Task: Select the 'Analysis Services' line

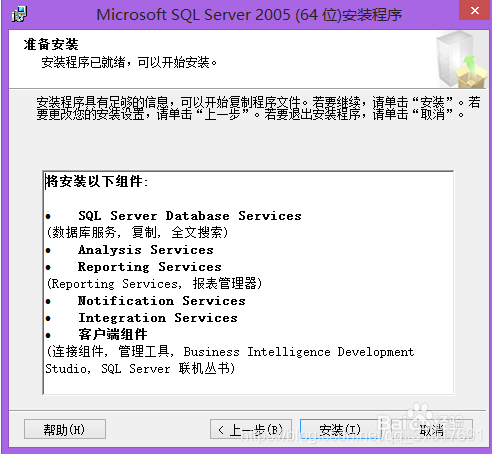Action: [x=146, y=250]
